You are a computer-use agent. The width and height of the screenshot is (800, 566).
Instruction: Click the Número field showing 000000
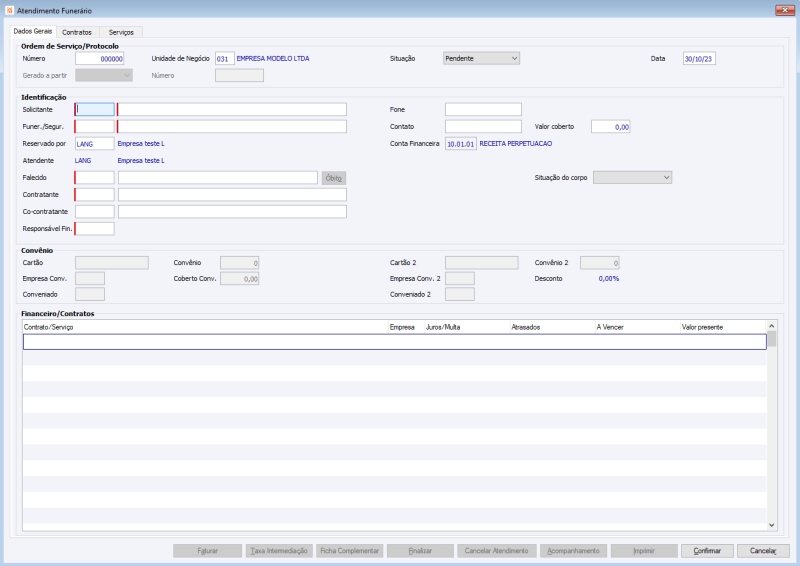99,59
